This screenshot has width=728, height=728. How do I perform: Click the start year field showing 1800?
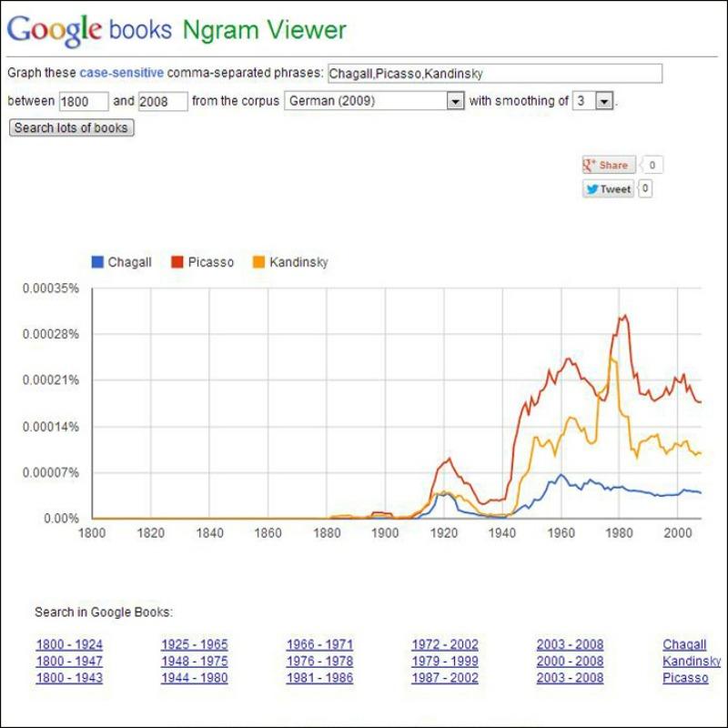tap(84, 101)
